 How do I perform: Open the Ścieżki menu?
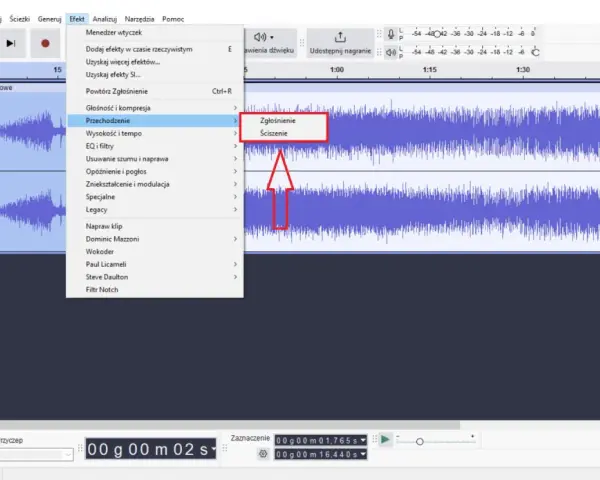click(20, 19)
